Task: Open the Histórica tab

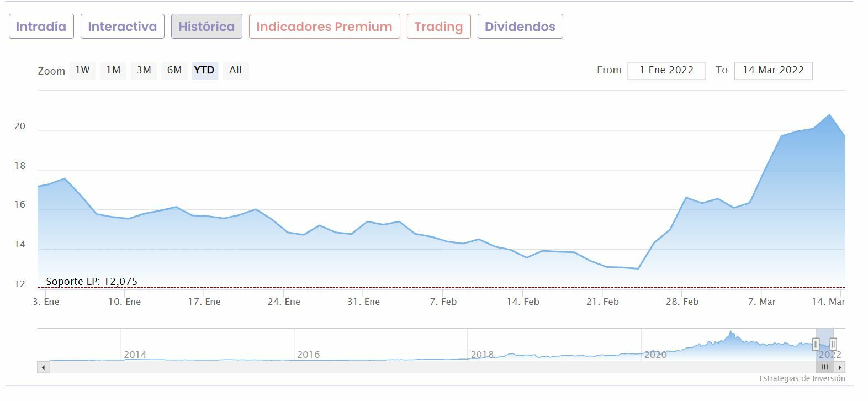Action: [207, 27]
